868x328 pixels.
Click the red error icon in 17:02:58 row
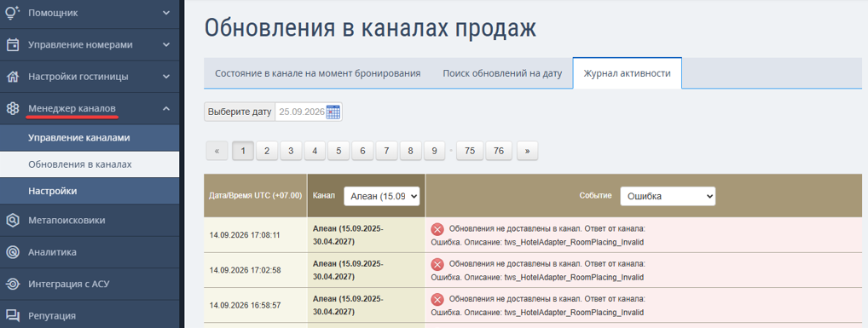437,264
